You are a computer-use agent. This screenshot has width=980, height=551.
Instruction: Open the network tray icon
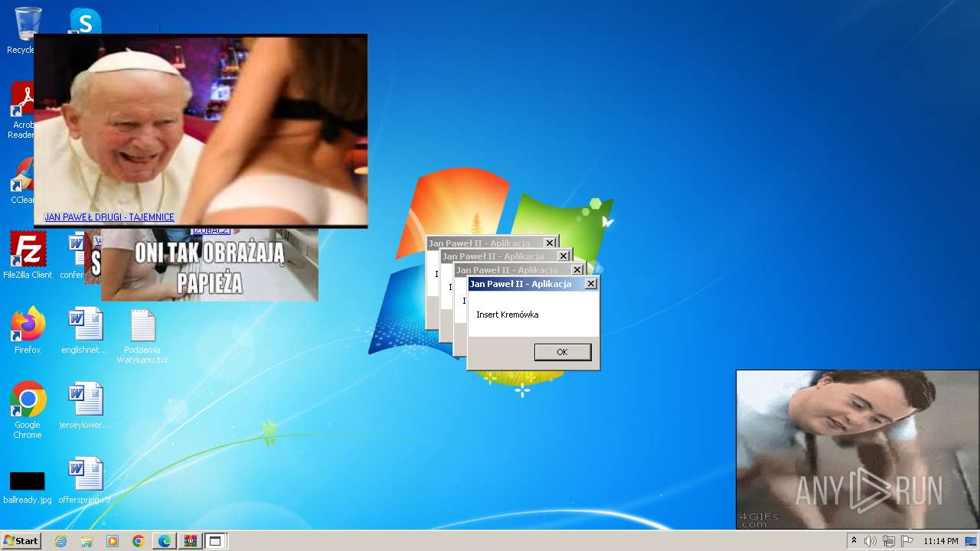(x=889, y=541)
